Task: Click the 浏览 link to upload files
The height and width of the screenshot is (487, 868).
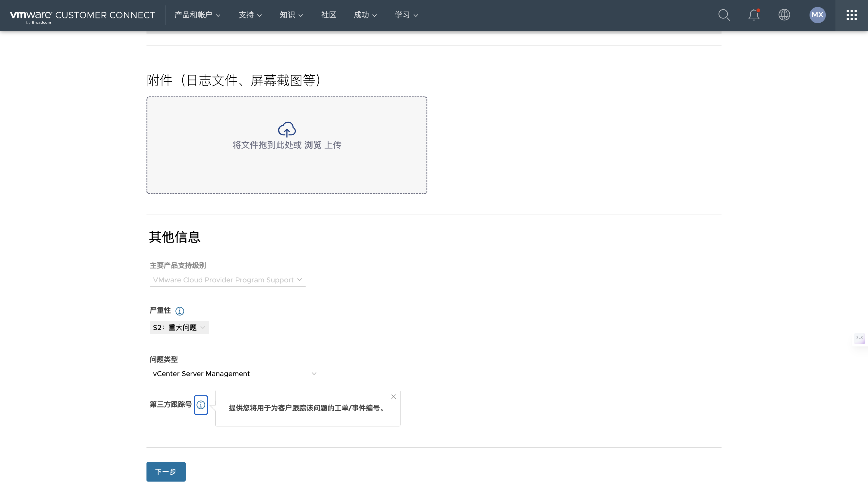Action: [x=313, y=145]
